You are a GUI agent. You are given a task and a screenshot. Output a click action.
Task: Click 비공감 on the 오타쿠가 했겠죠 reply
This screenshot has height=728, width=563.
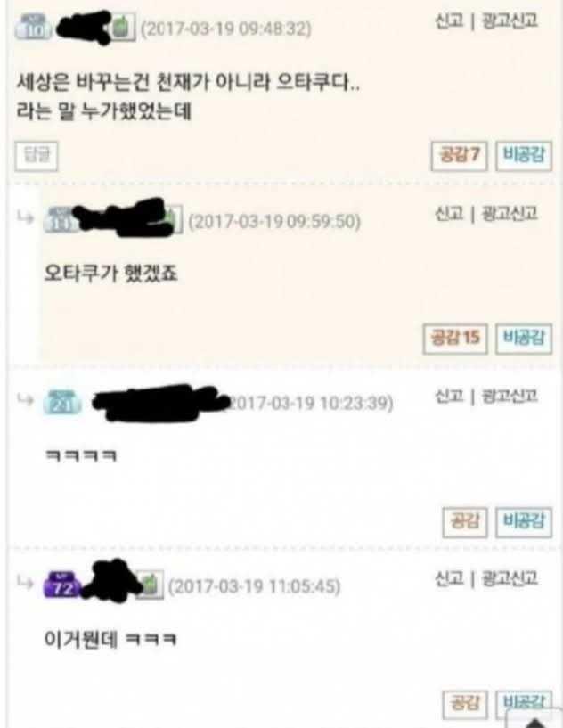point(524,339)
